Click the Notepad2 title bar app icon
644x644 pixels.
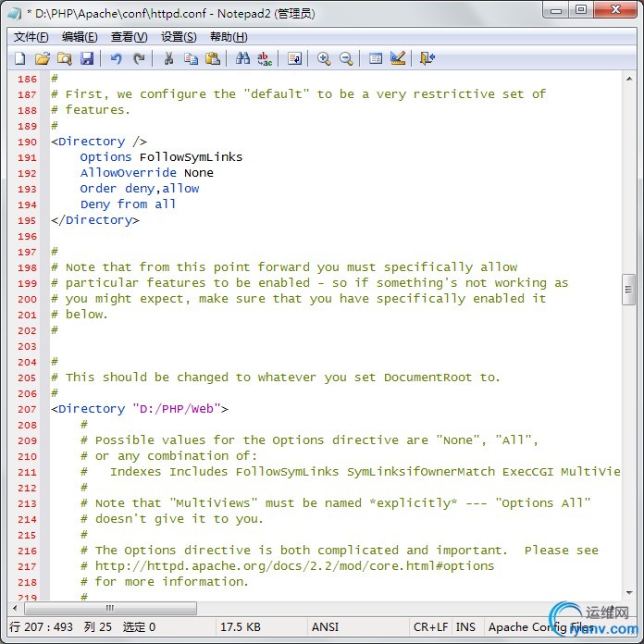point(15,14)
